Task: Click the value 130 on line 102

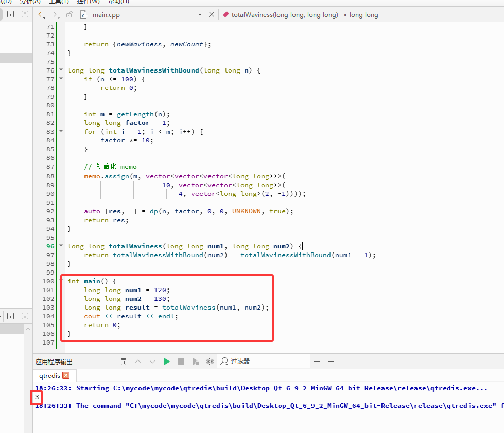Action: (160, 298)
